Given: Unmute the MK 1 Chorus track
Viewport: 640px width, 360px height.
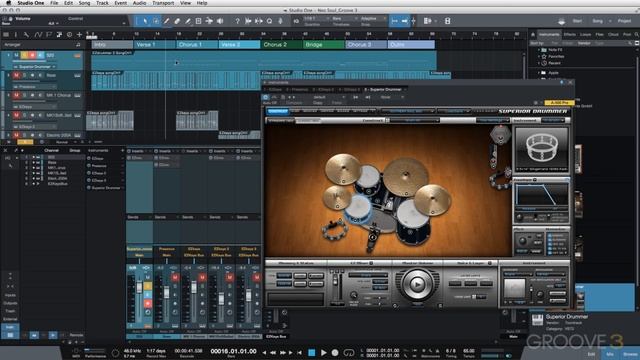Looking at the screenshot, I should (x=16, y=95).
